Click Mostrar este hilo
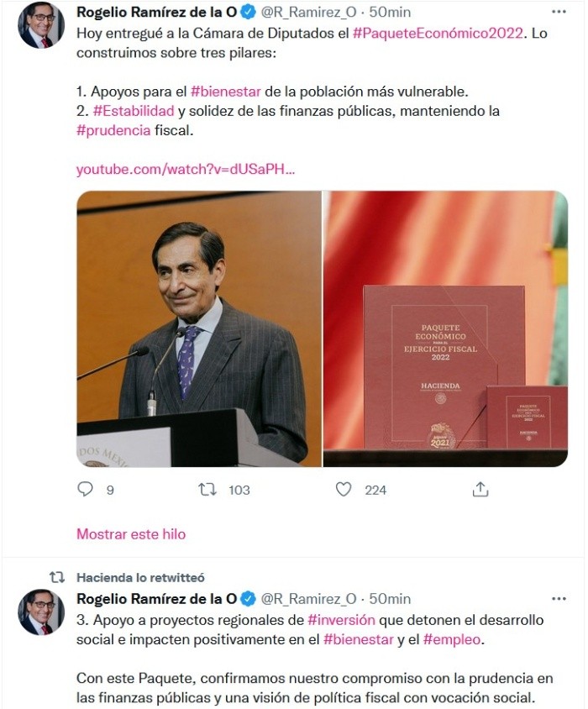This screenshot has width=588, height=709. (x=131, y=534)
